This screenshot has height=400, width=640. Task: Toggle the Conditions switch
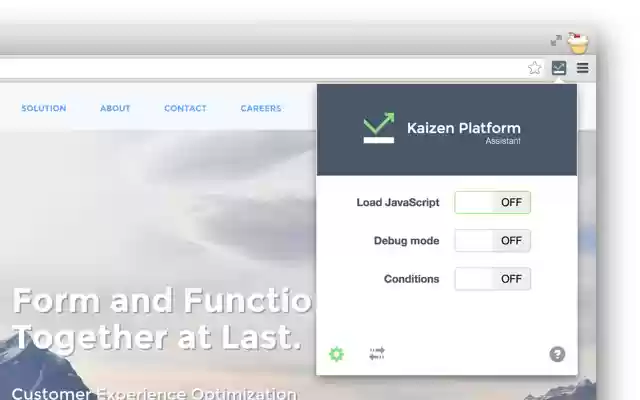click(493, 279)
